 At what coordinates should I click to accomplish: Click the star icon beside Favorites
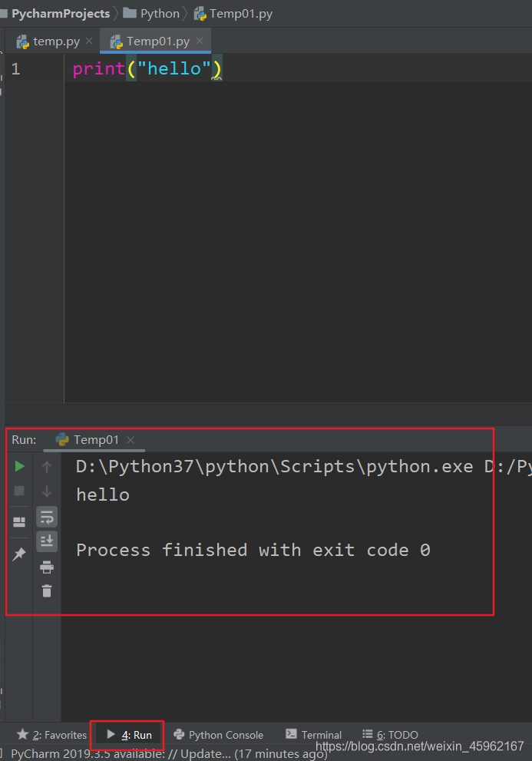tap(22, 734)
